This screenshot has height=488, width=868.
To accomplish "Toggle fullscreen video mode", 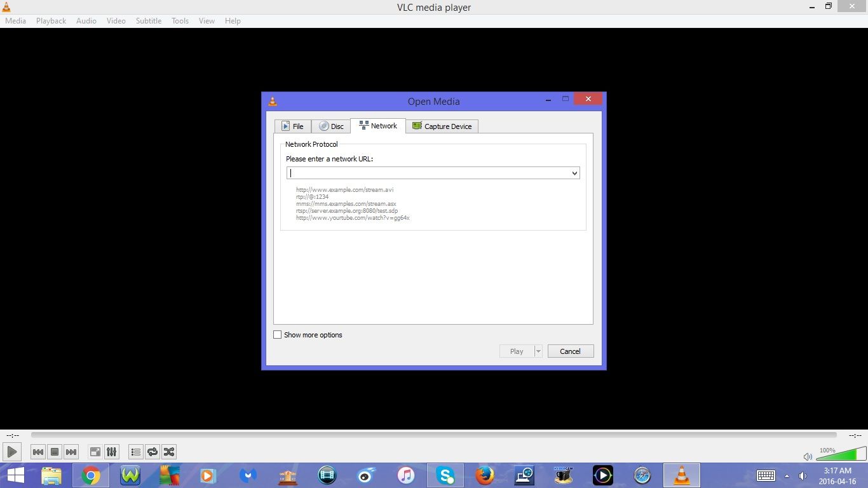I will point(95,451).
